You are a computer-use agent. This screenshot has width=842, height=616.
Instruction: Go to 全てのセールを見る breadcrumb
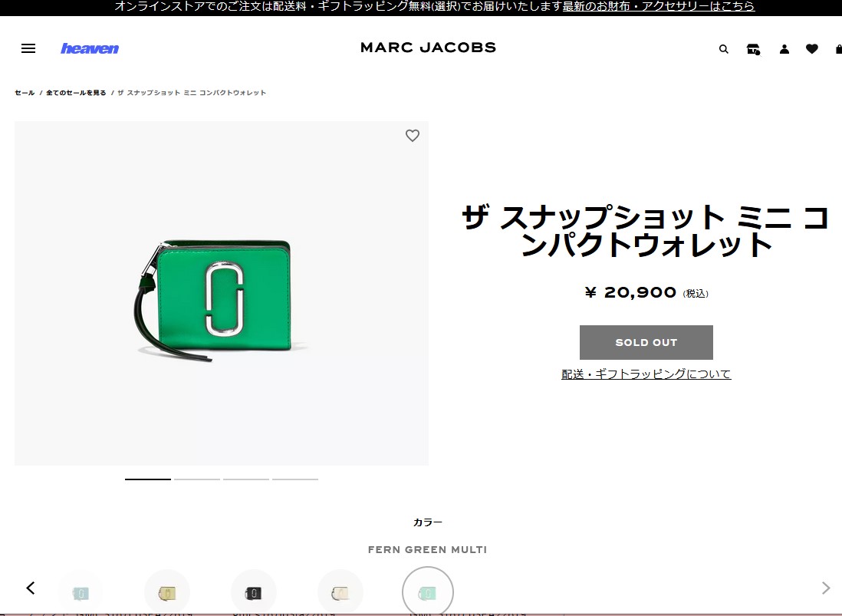click(76, 93)
